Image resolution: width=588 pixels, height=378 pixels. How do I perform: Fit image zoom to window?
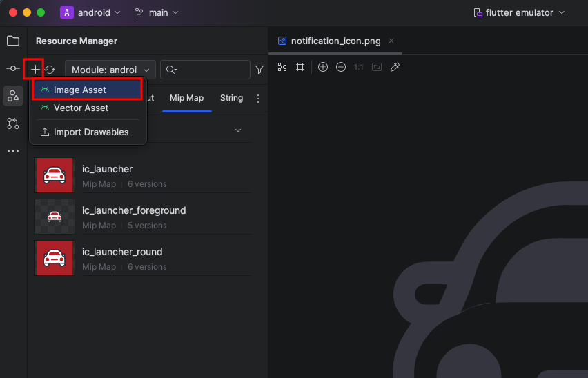click(x=377, y=67)
